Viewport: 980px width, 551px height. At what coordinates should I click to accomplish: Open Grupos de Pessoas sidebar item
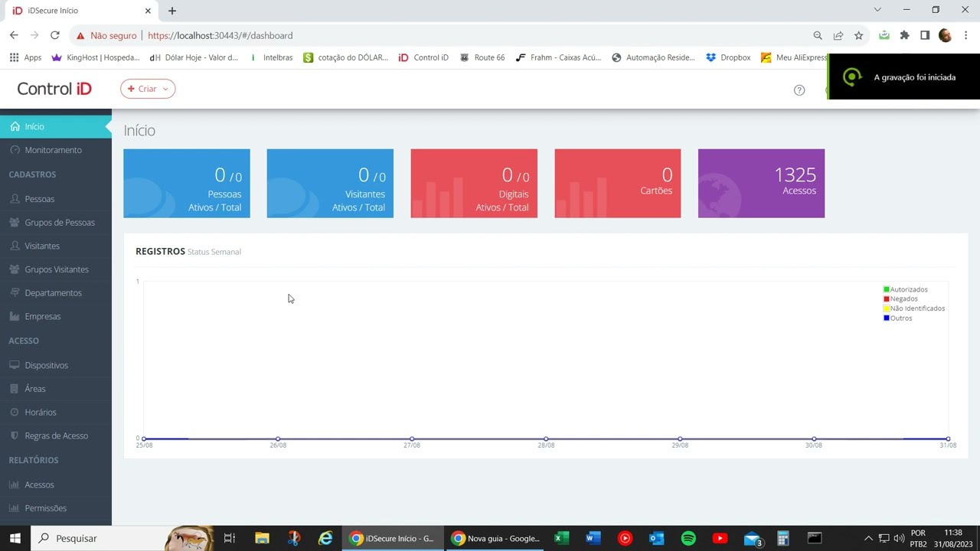click(56, 223)
